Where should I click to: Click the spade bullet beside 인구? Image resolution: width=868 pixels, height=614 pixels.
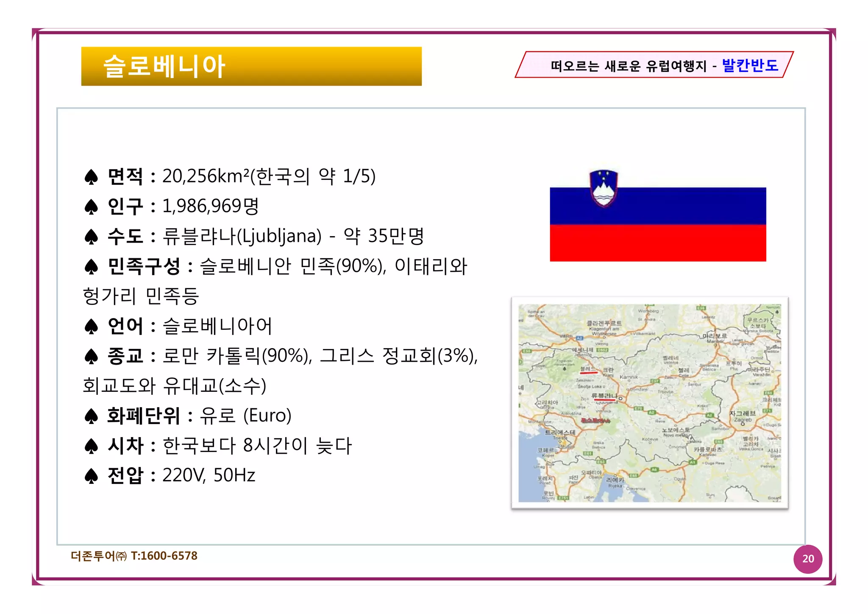(91, 207)
